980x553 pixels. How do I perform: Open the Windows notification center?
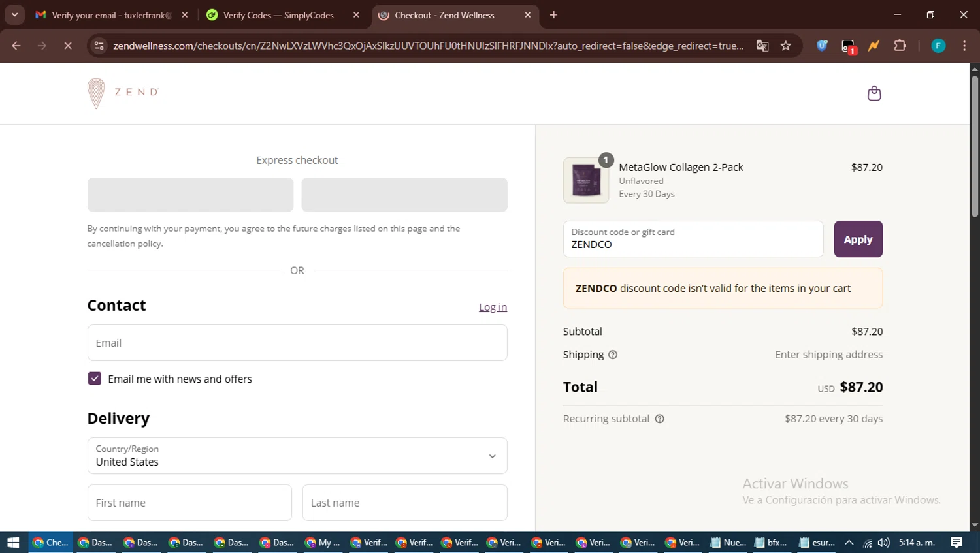pos(956,542)
